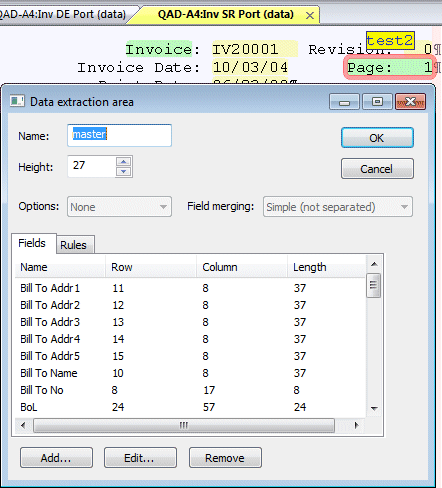Select the BoL field row
Viewport: 442px width, 488px height.
[x=190, y=407]
